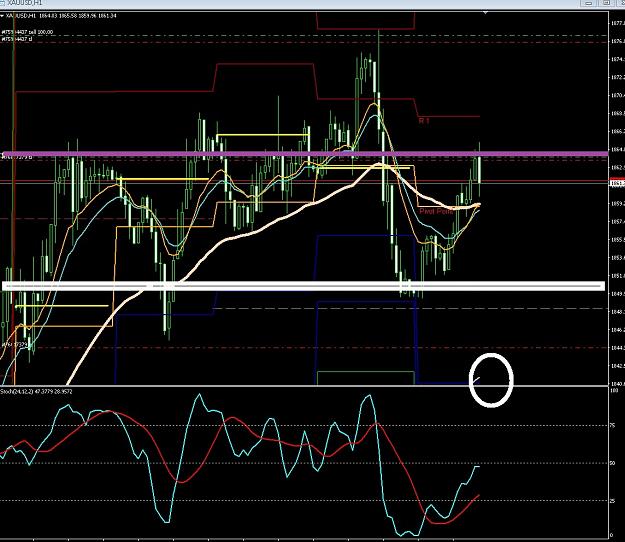
Task: Select the OHLC quote text "1864.83 1865.58 1859.96 1861.34"
Action: tap(79, 16)
